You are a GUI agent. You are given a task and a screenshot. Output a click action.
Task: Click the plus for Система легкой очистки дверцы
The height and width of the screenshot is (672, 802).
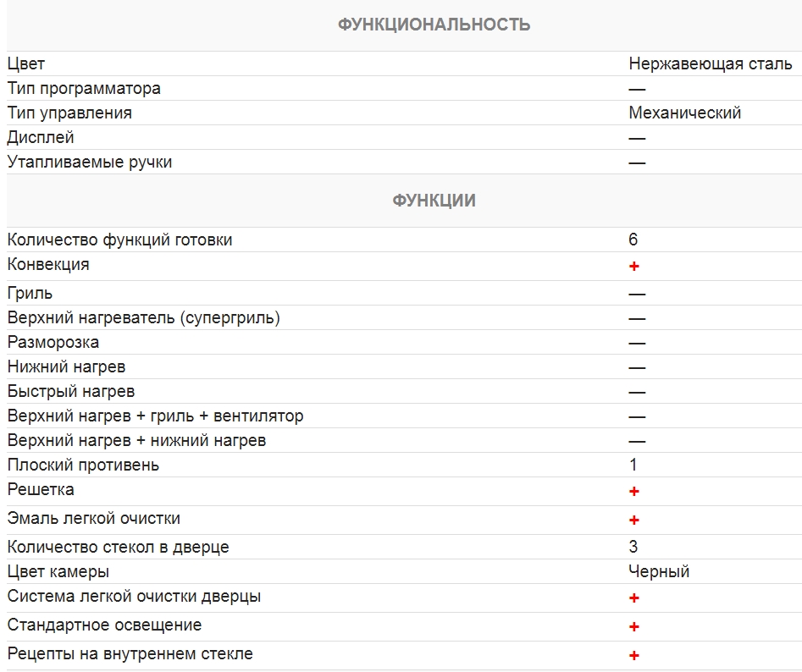634,598
